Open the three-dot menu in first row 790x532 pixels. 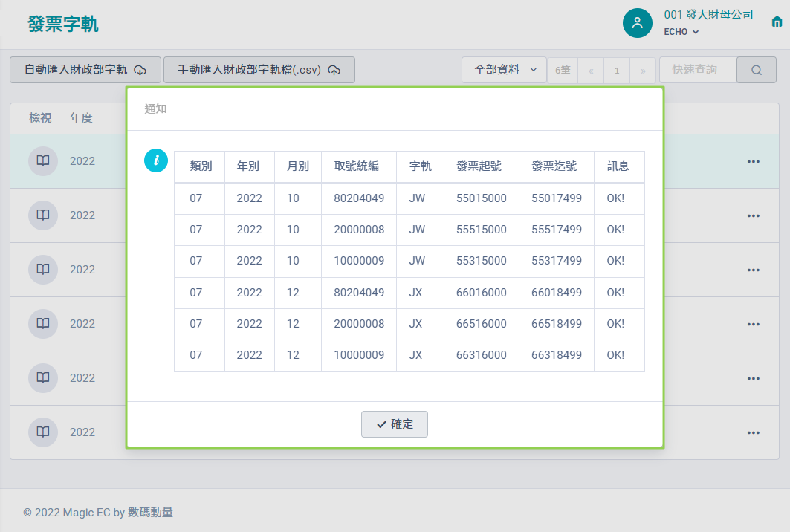[x=753, y=161]
